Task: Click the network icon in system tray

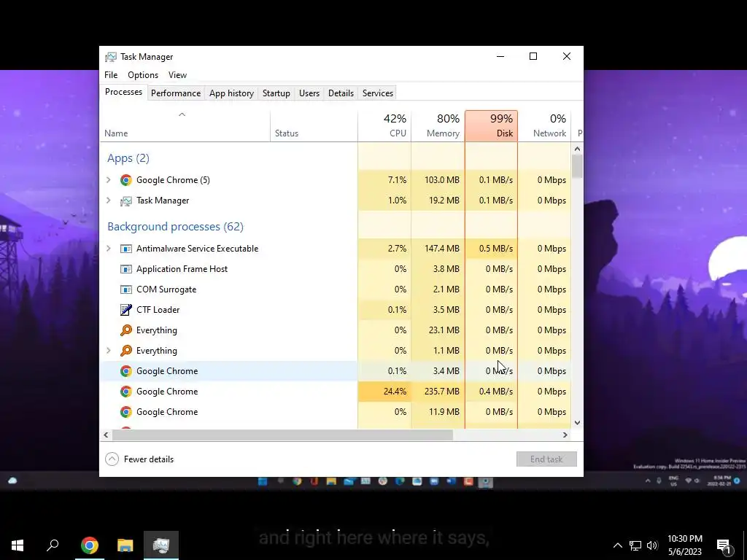Action: [635, 545]
